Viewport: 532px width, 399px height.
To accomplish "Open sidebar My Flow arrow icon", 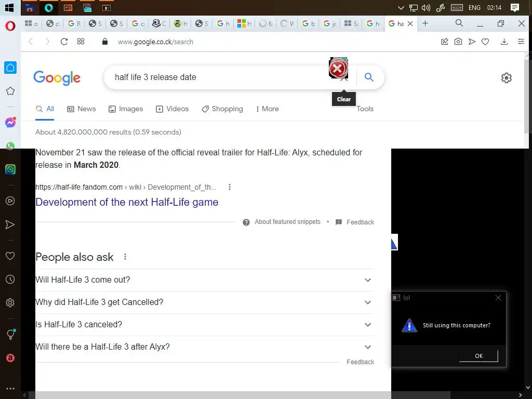I will tap(10, 224).
